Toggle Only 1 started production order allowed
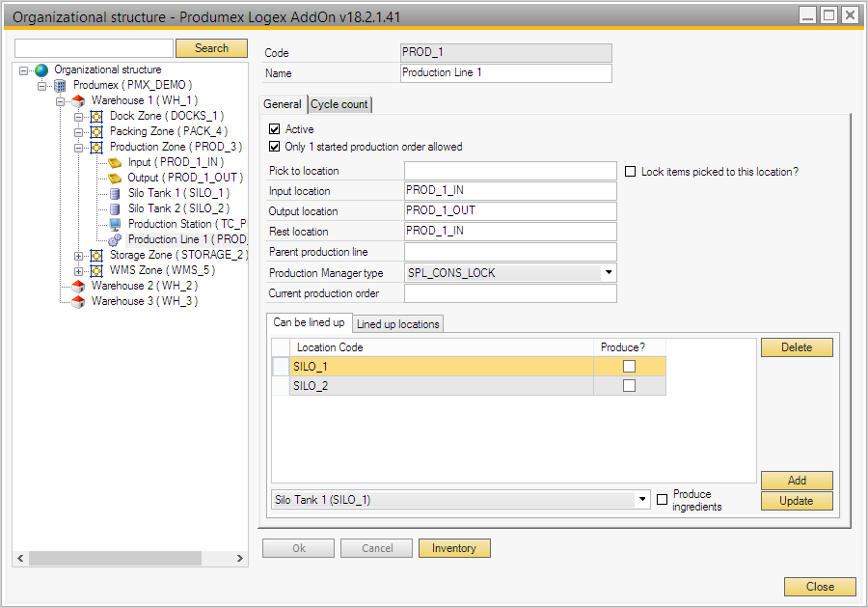The width and height of the screenshot is (868, 608). pyautogui.click(x=275, y=148)
